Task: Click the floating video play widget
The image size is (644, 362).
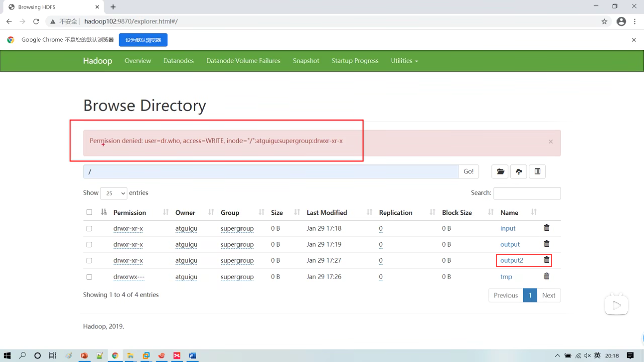Action: click(x=616, y=305)
